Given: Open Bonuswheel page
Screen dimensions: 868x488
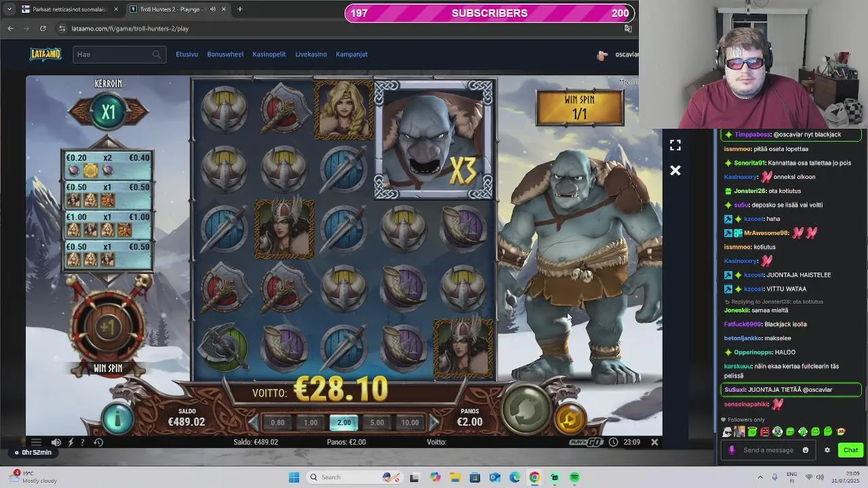Looking at the screenshot, I should coord(225,54).
